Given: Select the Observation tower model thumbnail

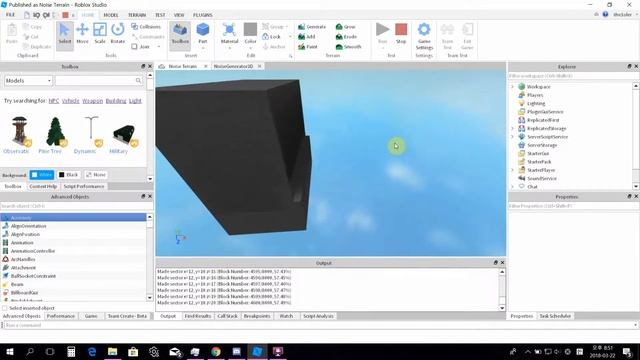Looking at the screenshot, I should tap(19, 131).
